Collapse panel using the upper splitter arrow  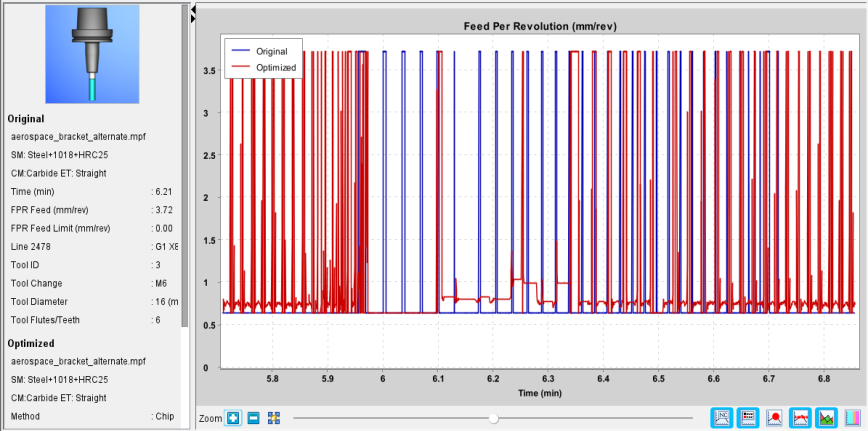(x=193, y=10)
